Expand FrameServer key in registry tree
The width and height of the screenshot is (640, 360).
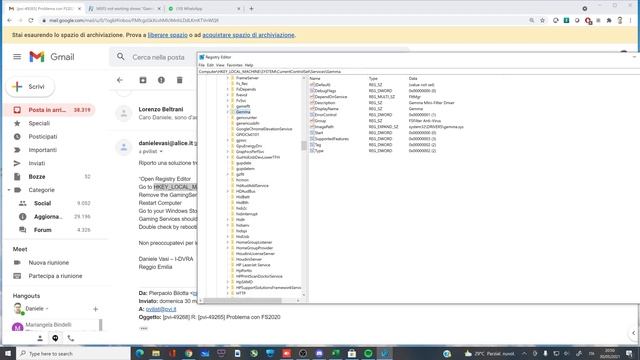(x=228, y=78)
